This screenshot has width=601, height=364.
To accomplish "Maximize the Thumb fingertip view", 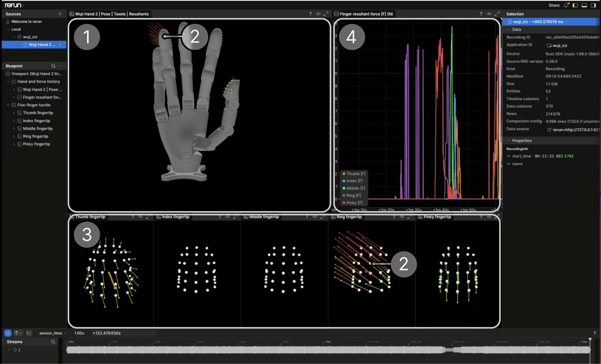I will point(148,217).
